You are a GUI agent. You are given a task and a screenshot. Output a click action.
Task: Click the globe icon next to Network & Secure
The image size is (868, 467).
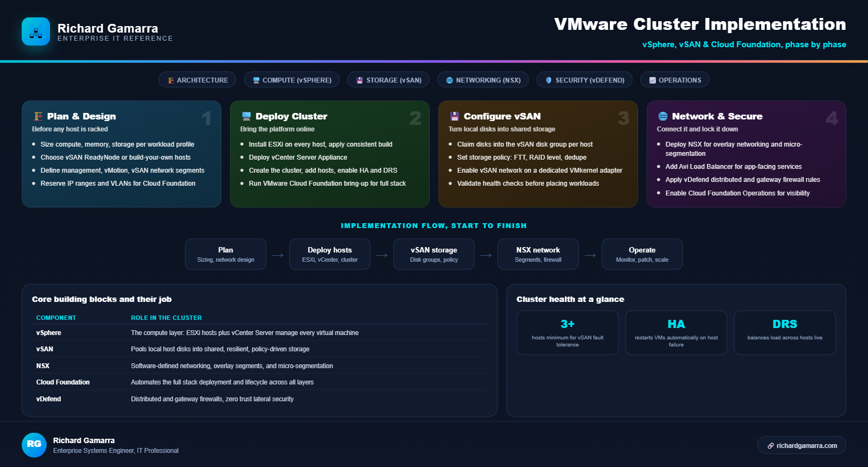pyautogui.click(x=663, y=116)
